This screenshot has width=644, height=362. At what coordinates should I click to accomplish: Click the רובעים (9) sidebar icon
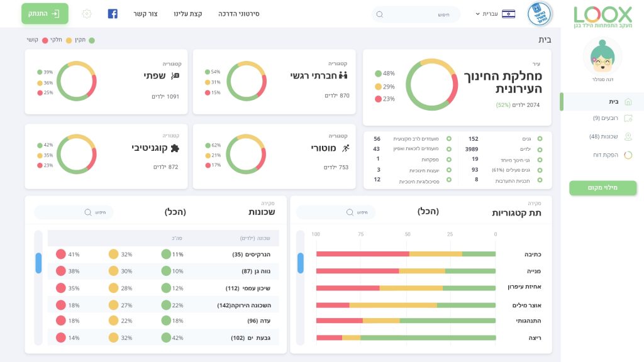628,118
